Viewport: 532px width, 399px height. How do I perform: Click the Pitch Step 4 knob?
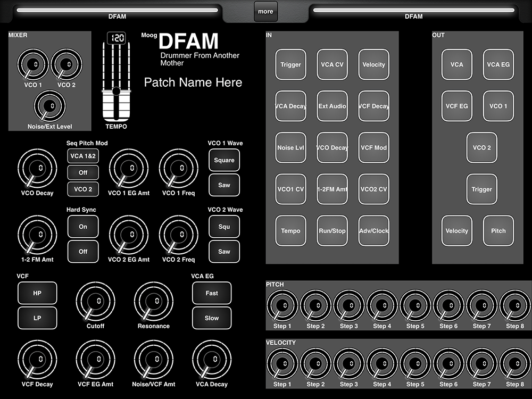(382, 306)
